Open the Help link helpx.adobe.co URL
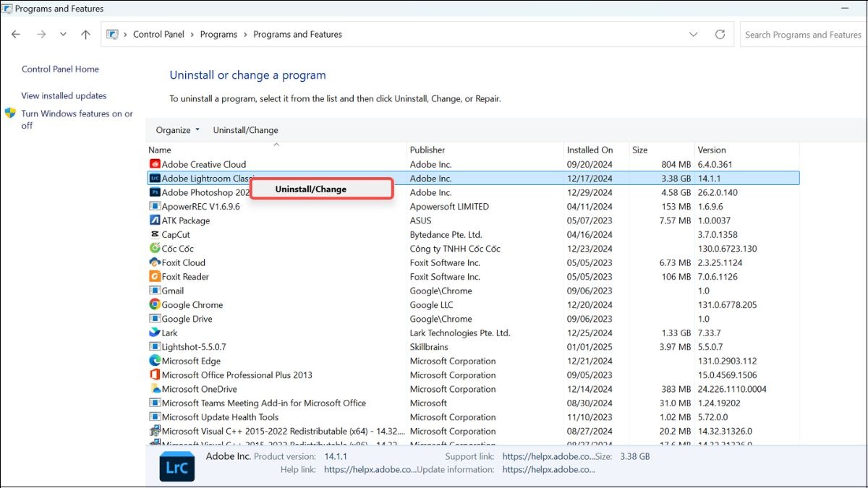Viewport: 868px width, 488px height. point(370,470)
